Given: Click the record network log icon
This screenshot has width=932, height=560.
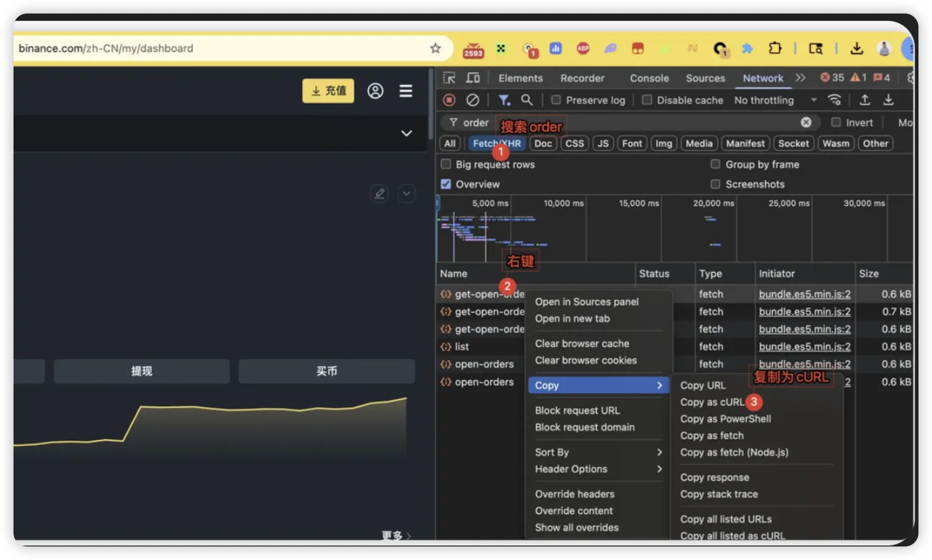Looking at the screenshot, I should tap(449, 100).
